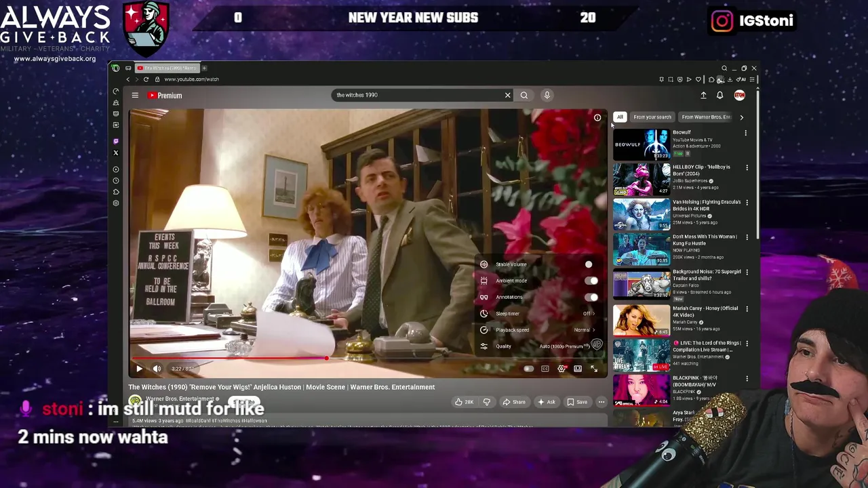Image resolution: width=868 pixels, height=488 pixels.
Task: Toggle the autoplay switch in player controls
Action: click(528, 369)
